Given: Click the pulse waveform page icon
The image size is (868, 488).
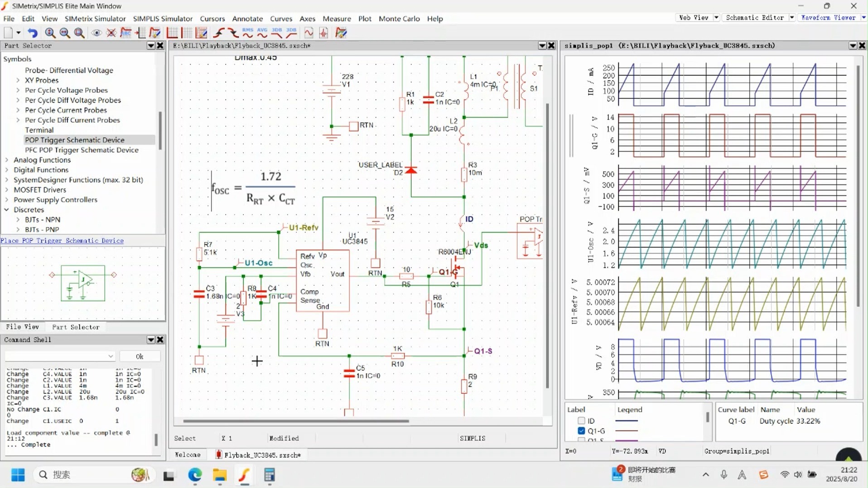Looking at the screenshot, I should coord(323,33).
